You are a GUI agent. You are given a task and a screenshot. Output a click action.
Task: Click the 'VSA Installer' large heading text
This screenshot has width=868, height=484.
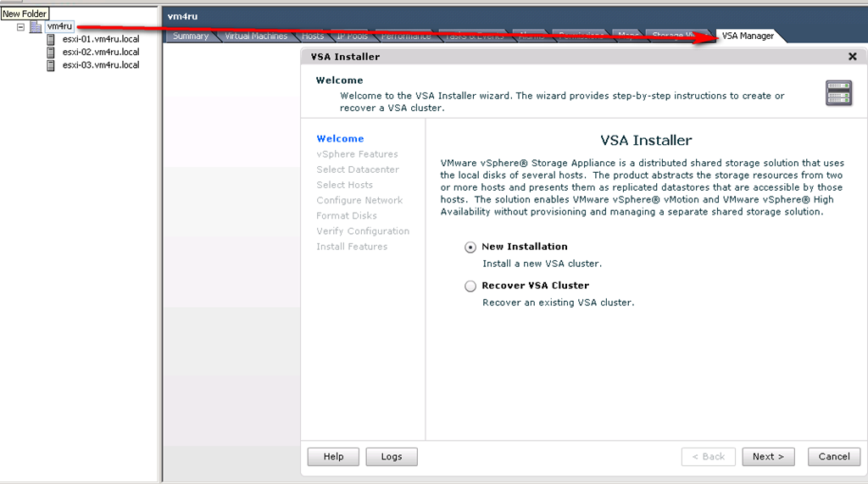(646, 141)
